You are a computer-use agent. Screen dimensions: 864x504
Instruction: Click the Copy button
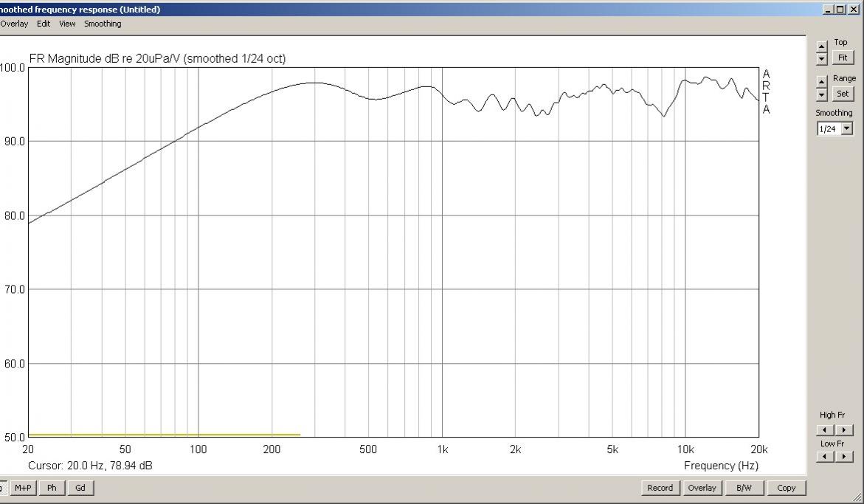(x=787, y=488)
